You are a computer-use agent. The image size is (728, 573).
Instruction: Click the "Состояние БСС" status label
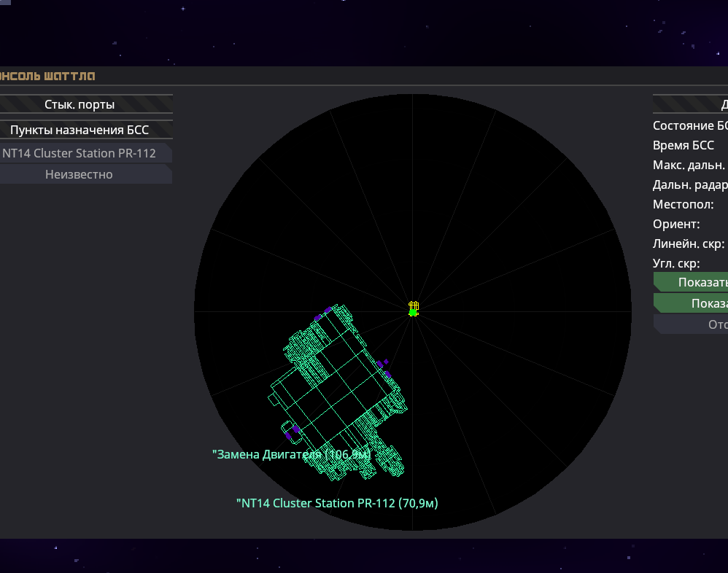click(x=689, y=125)
